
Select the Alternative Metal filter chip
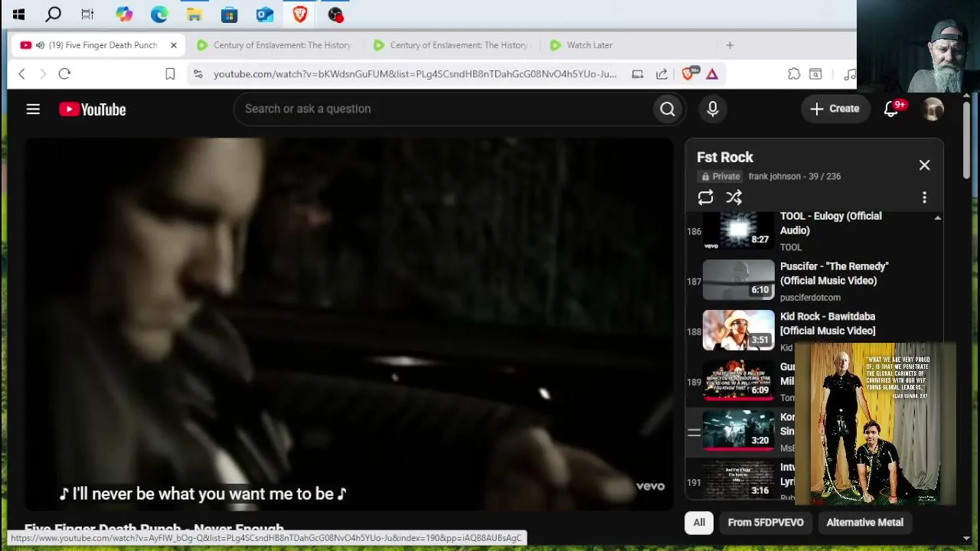point(864,523)
